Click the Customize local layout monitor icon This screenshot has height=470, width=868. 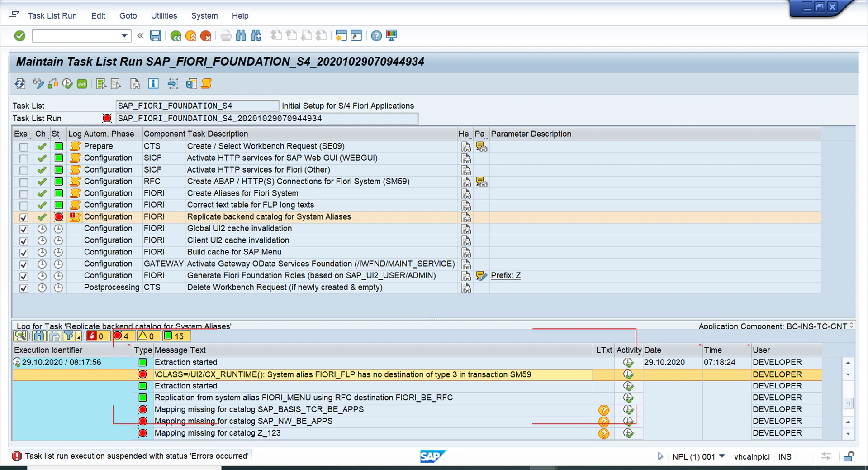[392, 36]
